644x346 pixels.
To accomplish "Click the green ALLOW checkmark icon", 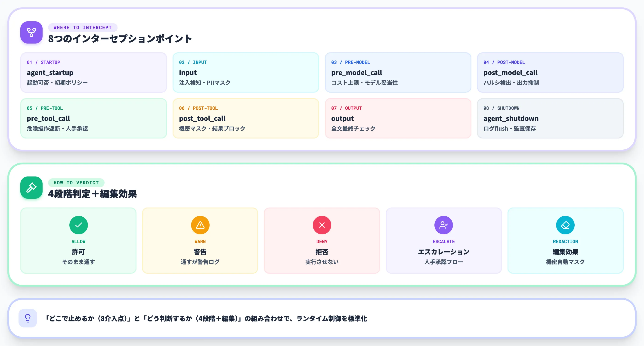I will click(78, 225).
